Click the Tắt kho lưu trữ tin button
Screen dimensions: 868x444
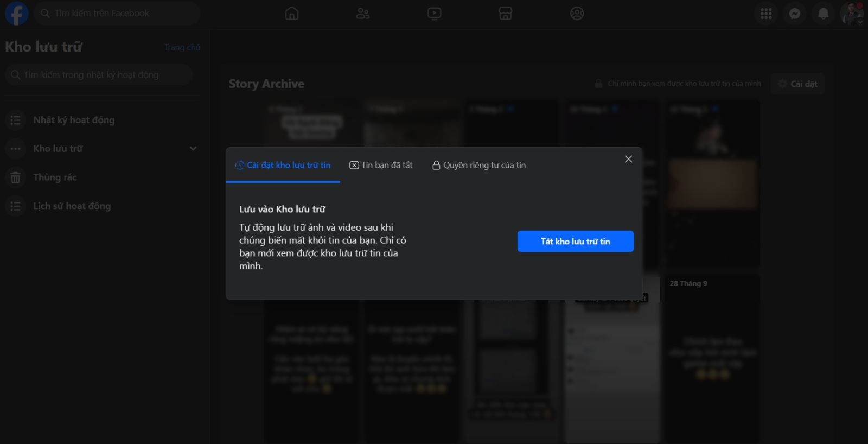(576, 242)
